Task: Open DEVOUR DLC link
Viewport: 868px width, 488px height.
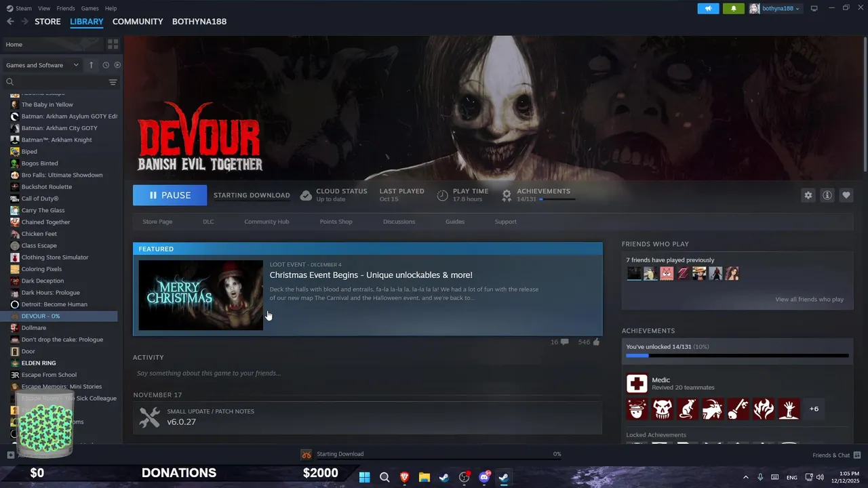Action: click(208, 222)
